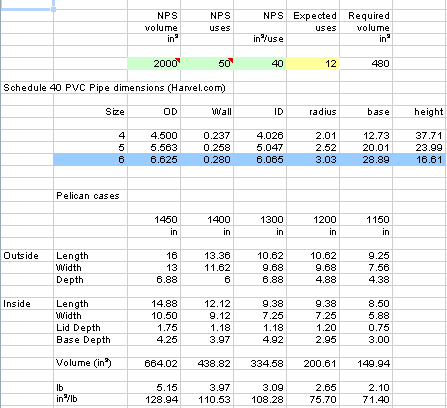This screenshot has height=408, width=447.
Task: Select height value 37.71
Action: [x=429, y=136]
